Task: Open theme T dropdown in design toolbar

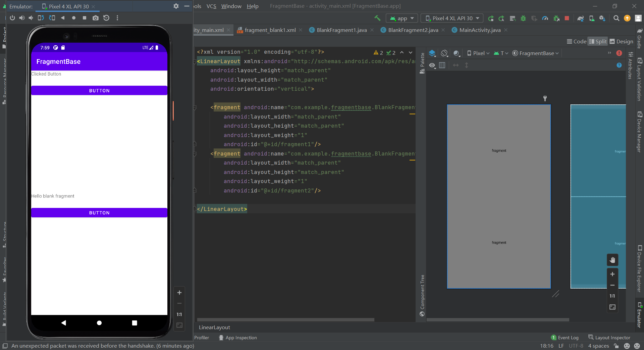Action: [501, 53]
